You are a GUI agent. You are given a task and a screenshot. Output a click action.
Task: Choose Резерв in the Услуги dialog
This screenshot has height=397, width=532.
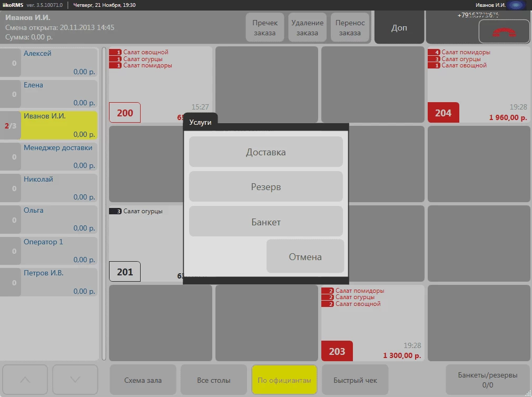pos(265,187)
